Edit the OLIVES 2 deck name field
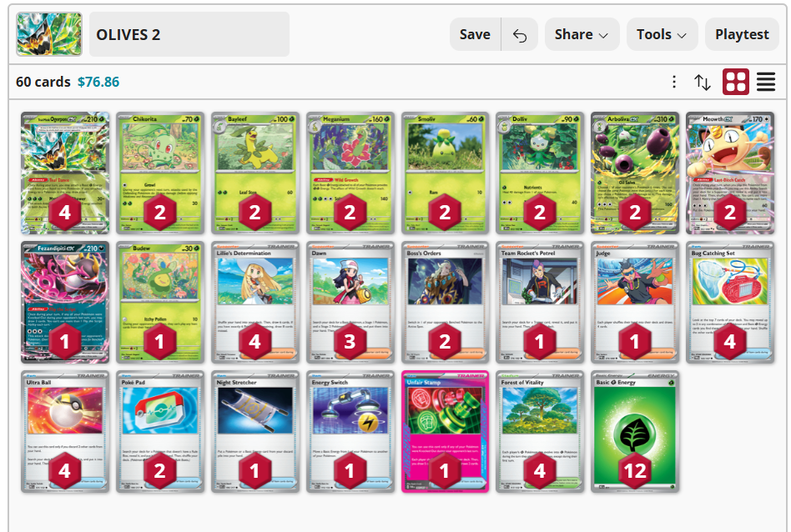 coord(189,34)
